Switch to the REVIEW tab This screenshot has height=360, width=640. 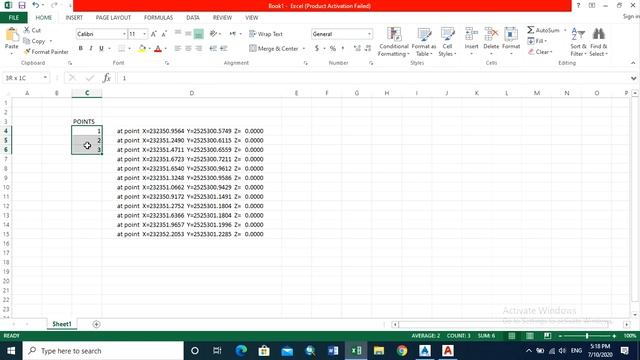(x=222, y=18)
